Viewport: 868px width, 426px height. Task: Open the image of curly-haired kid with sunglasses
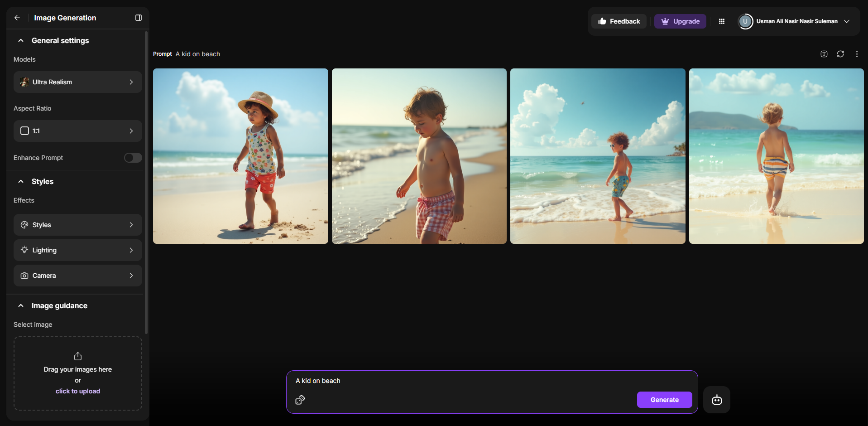tap(598, 156)
